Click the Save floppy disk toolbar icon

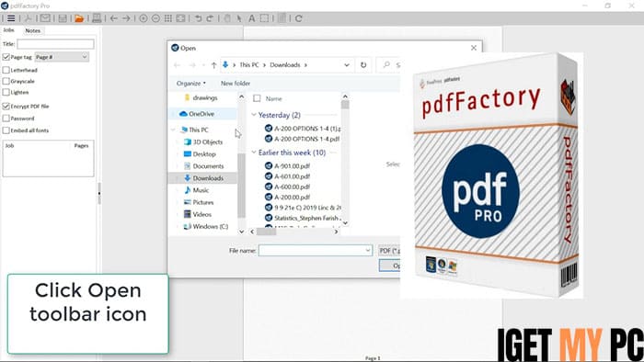pos(63,18)
